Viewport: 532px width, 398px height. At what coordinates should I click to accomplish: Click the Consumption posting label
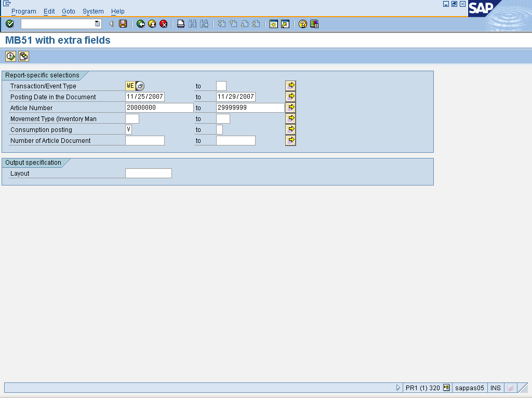point(41,129)
